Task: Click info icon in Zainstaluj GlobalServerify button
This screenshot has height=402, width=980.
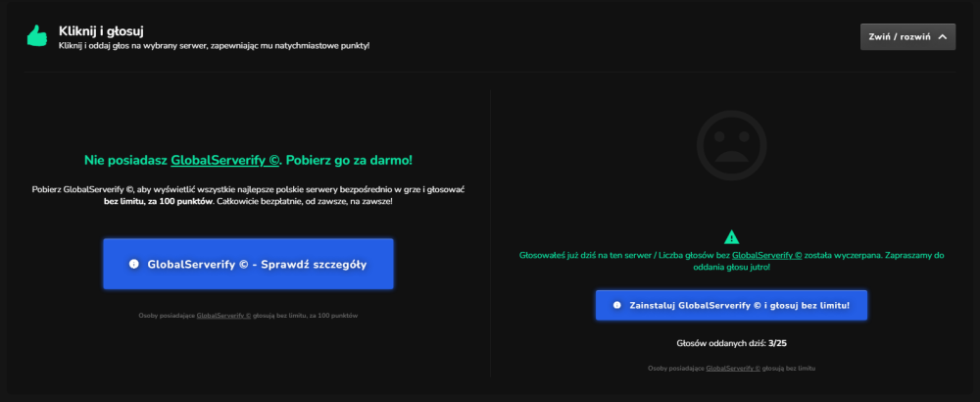Action: pyautogui.click(x=617, y=305)
